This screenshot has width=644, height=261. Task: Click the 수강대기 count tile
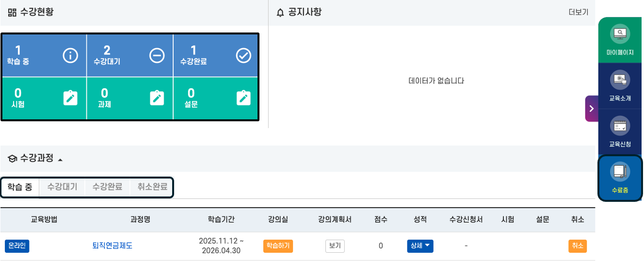click(x=130, y=56)
